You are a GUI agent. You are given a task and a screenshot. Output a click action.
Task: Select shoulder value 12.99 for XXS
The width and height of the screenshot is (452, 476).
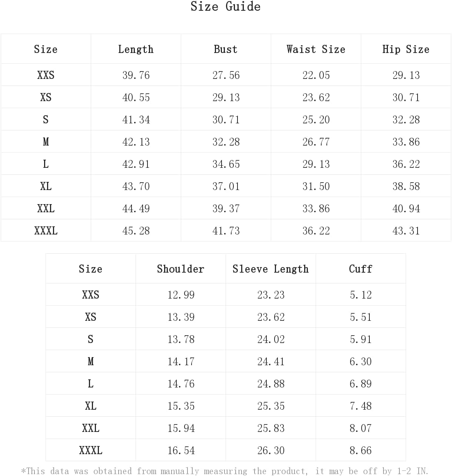[x=181, y=295]
